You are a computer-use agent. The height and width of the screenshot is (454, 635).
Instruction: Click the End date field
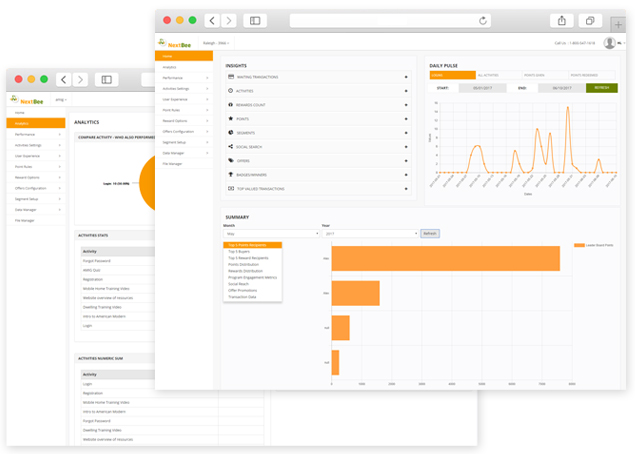[562, 88]
